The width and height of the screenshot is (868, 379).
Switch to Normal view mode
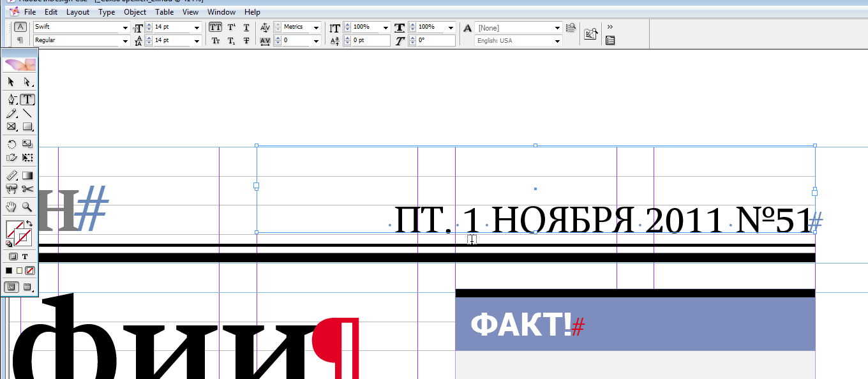pos(11,287)
